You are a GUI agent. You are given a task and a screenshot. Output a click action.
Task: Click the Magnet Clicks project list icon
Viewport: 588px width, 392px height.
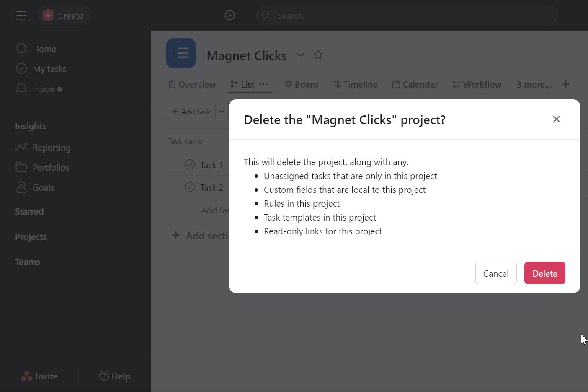tap(181, 53)
